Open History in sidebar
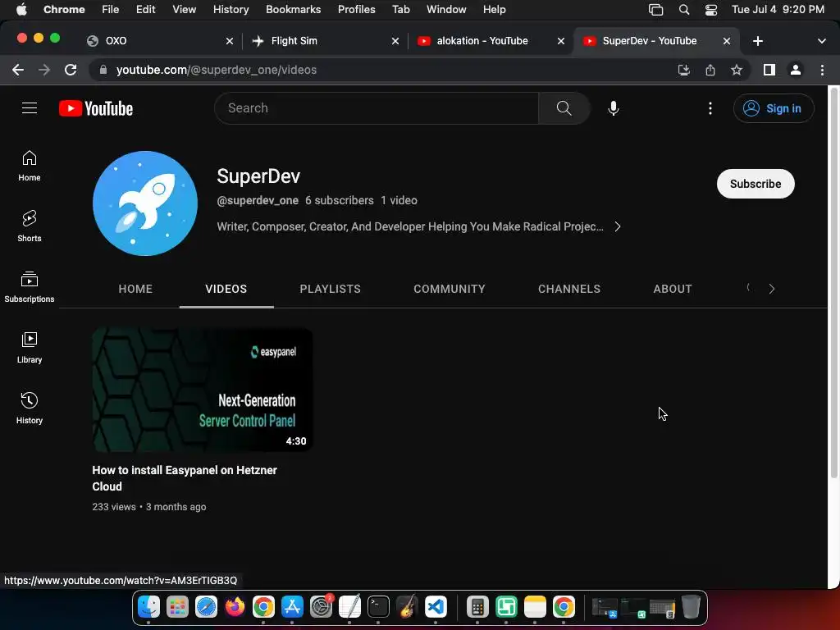Image resolution: width=840 pixels, height=630 pixels. [x=30, y=409]
